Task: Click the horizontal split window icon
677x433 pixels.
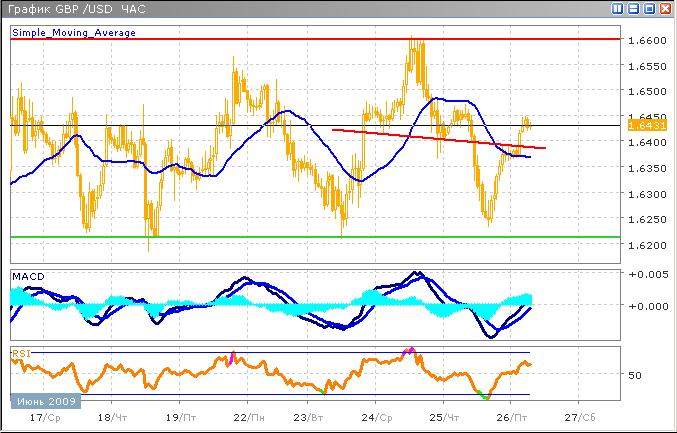Action: tap(634, 8)
